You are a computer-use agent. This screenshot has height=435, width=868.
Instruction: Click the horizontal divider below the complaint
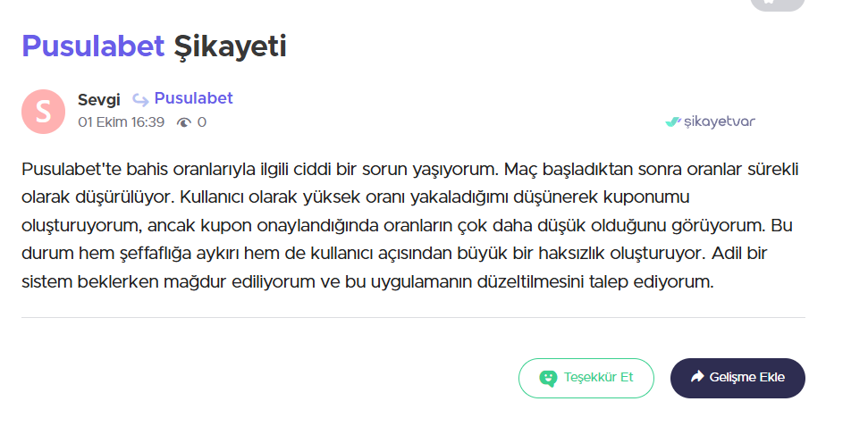(413, 318)
